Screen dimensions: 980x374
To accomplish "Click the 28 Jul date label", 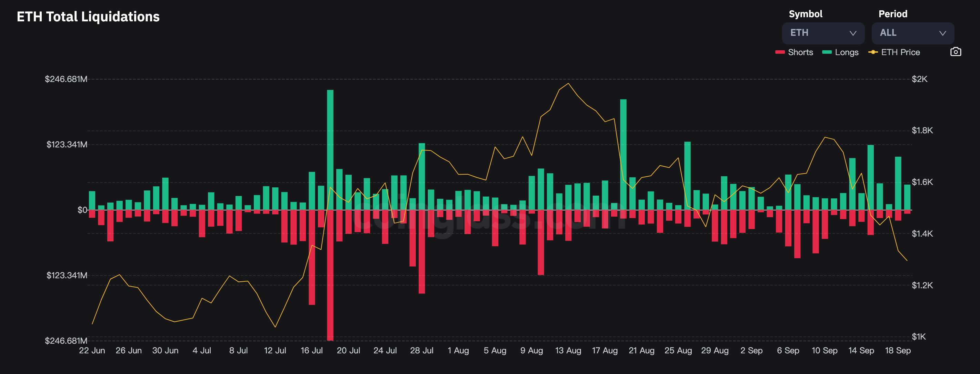I will [x=421, y=351].
